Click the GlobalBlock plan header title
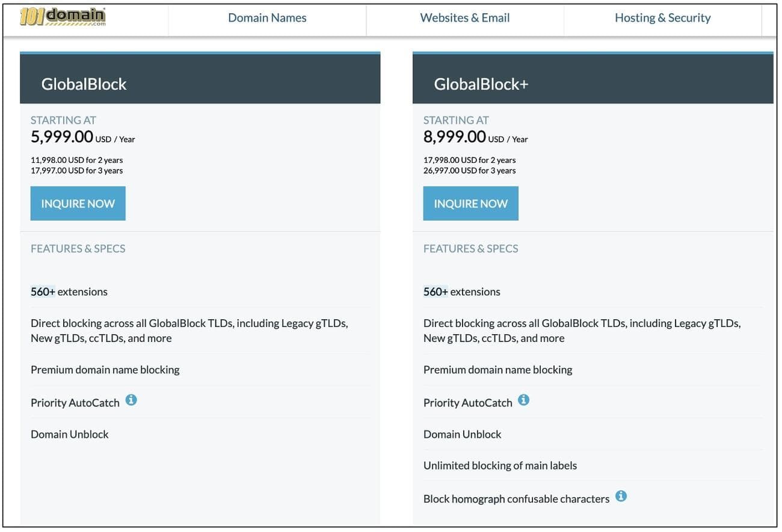The width and height of the screenshot is (782, 532). 84,84
